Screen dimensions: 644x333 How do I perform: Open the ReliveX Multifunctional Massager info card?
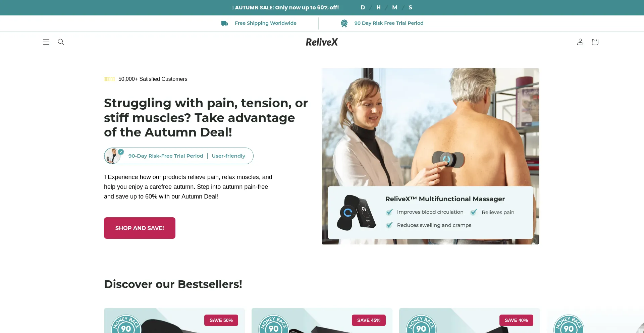[x=430, y=213]
